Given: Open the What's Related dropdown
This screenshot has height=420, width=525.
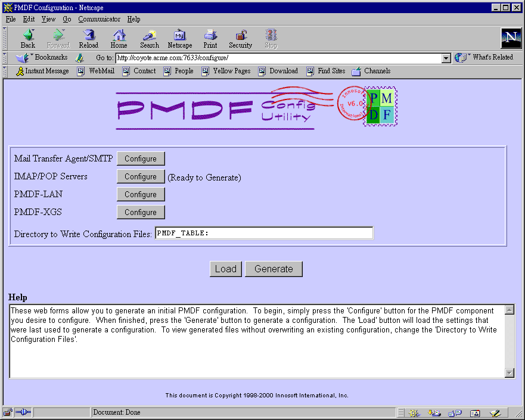Looking at the screenshot, I should coord(484,58).
